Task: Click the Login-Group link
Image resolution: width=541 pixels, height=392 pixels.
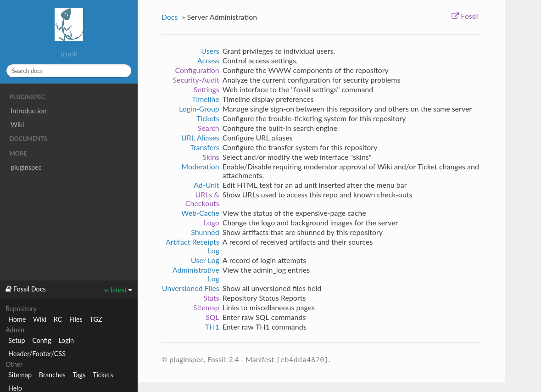Action: pyautogui.click(x=199, y=109)
